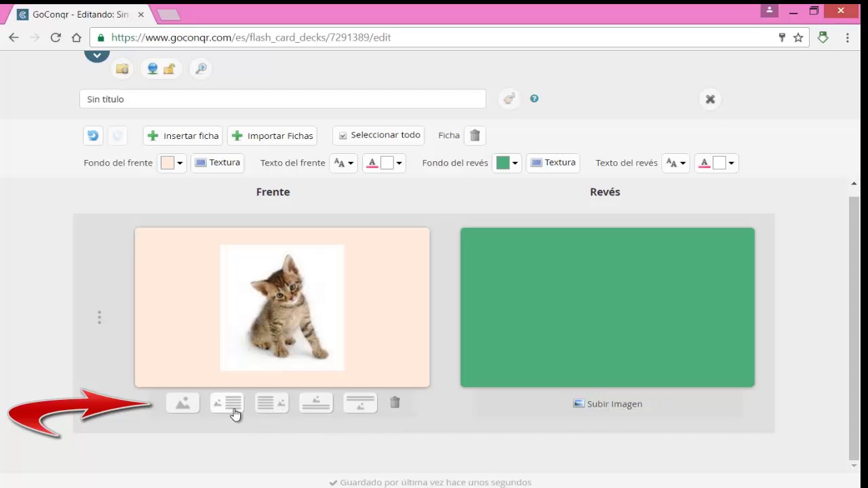Choose text-above-image layout
This screenshot has width=868, height=488.
[360, 403]
